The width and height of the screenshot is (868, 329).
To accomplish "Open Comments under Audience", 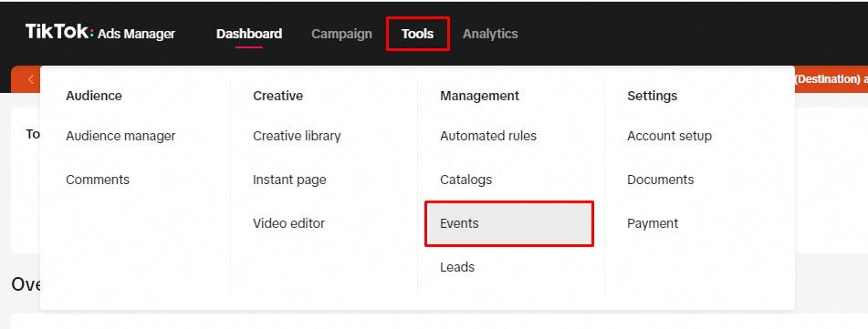I will 98,180.
